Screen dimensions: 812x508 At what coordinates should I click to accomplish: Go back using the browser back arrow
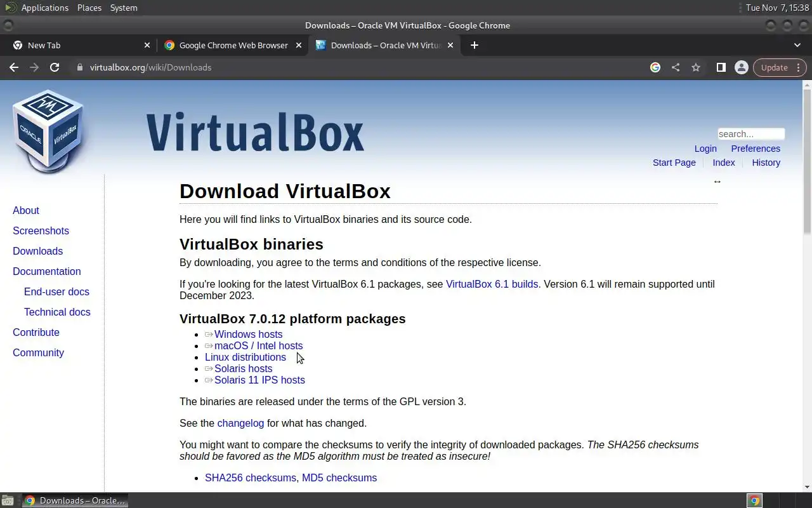(x=14, y=67)
